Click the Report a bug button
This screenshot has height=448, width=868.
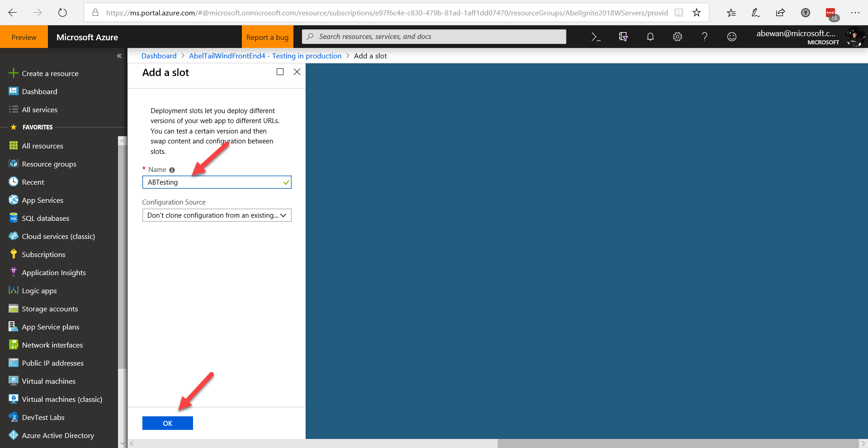[267, 37]
